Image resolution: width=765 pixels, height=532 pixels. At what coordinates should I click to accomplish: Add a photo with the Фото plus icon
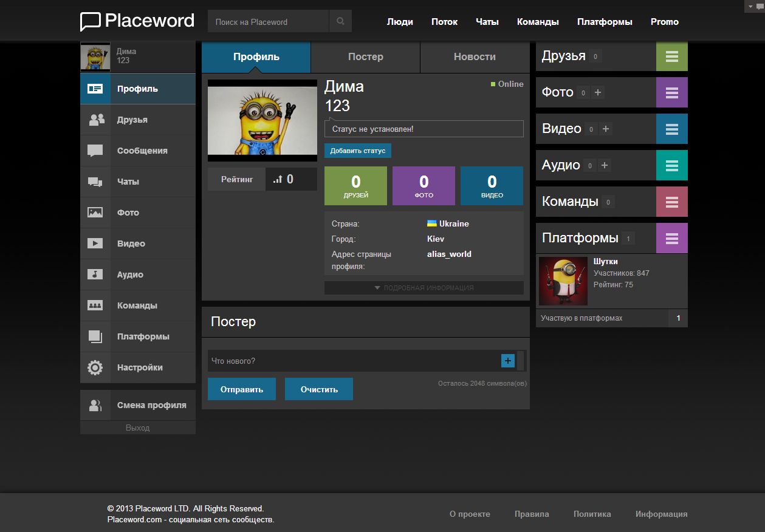(x=598, y=93)
